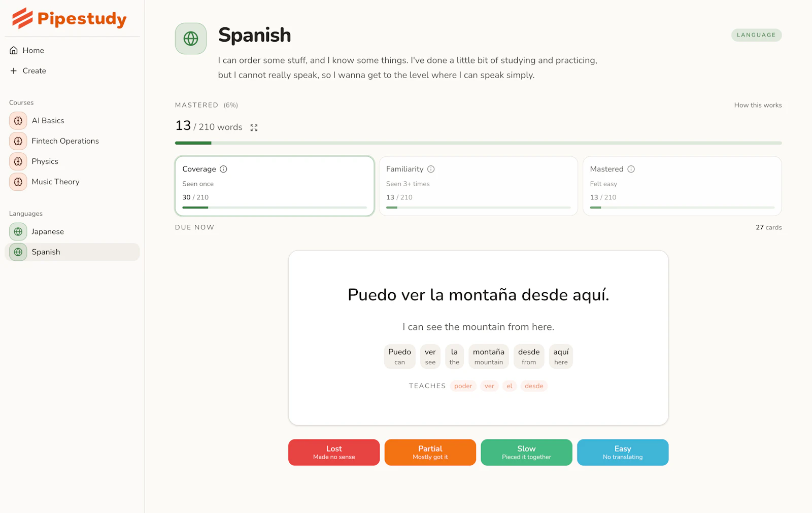Click the Felt easy subtitle
Viewport: 812px width, 513px height.
click(603, 184)
